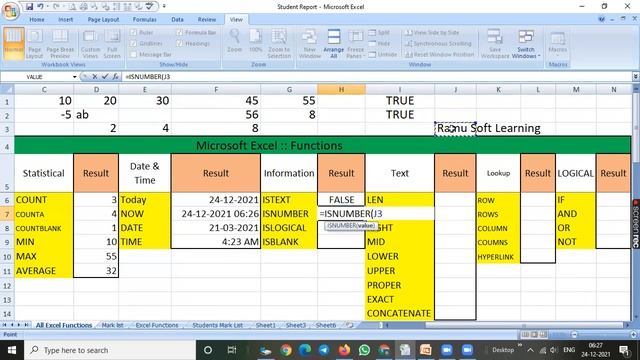Toggle the Headings checkbox
The width and height of the screenshot is (640, 360).
180,43
